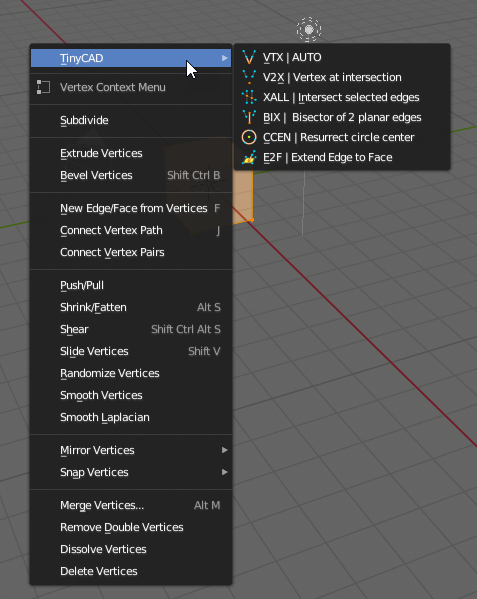Click the VTX AUTO icon
This screenshot has width=477, height=599.
[x=249, y=57]
